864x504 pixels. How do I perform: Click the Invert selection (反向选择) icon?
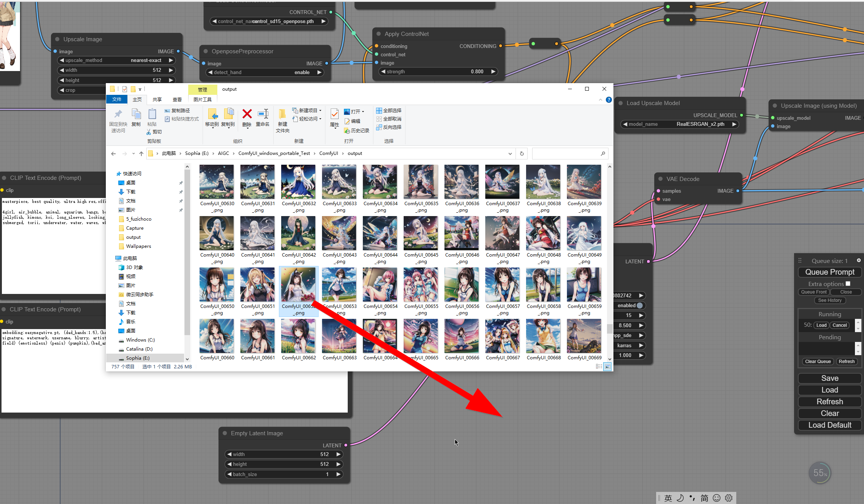tap(379, 127)
